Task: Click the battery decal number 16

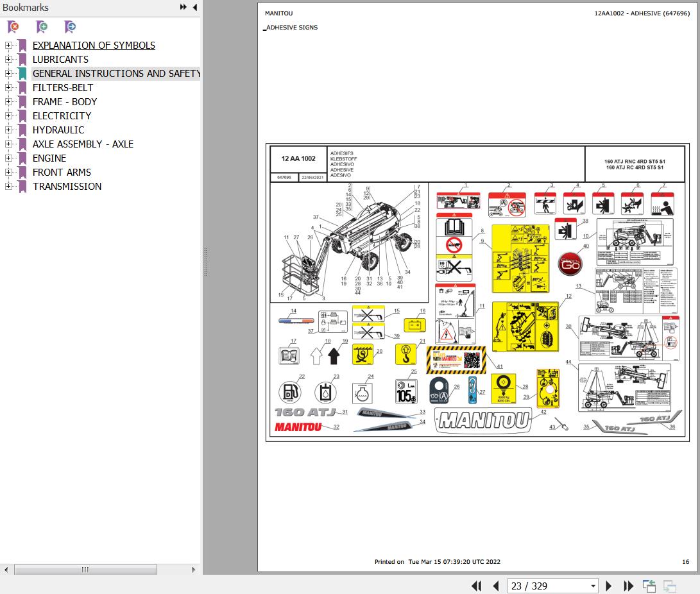Action: (x=414, y=325)
